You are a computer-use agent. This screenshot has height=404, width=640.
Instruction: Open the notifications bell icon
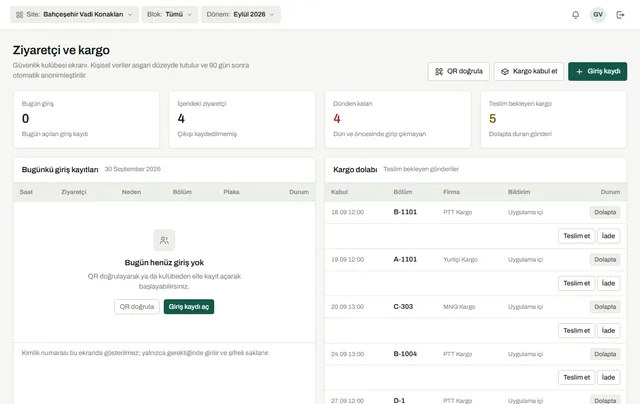576,15
